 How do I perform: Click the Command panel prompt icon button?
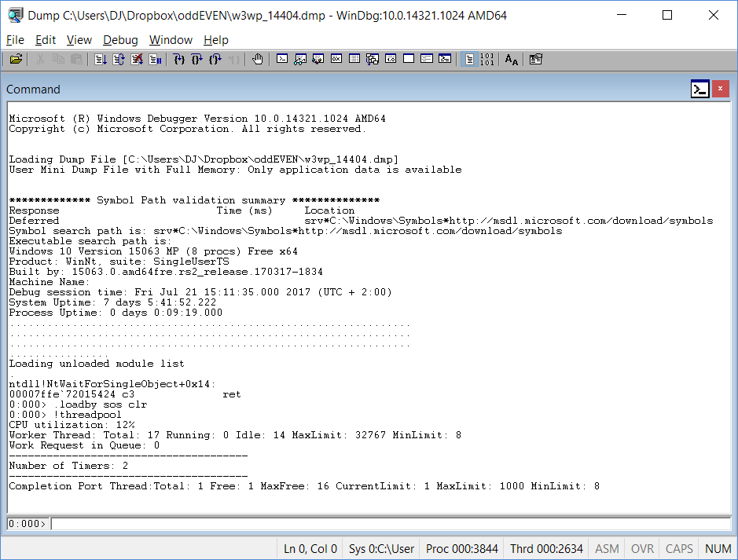click(x=699, y=90)
